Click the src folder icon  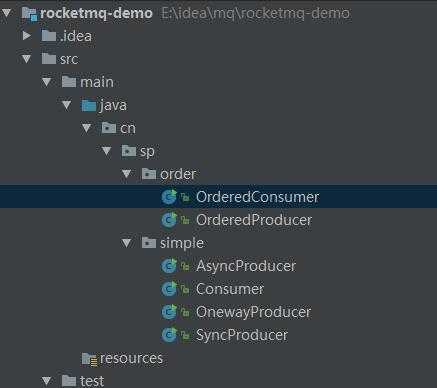point(49,59)
